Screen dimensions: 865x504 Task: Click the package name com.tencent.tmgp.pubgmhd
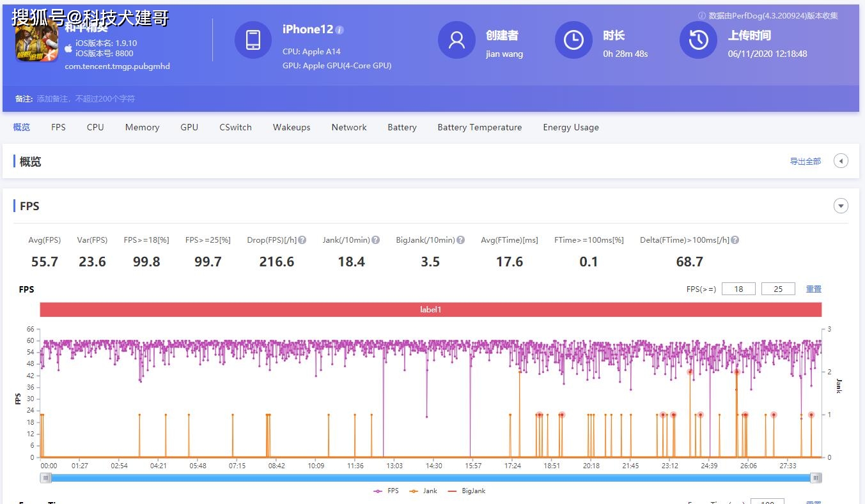click(x=117, y=66)
